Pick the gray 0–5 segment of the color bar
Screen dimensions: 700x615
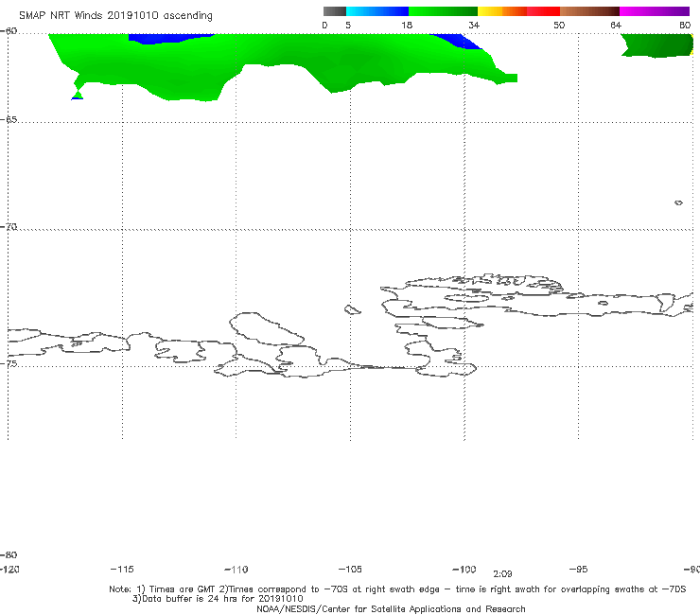click(335, 11)
